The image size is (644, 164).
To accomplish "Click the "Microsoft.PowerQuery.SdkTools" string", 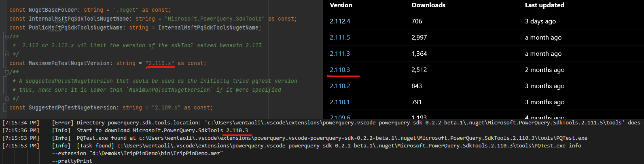I will [215, 19].
